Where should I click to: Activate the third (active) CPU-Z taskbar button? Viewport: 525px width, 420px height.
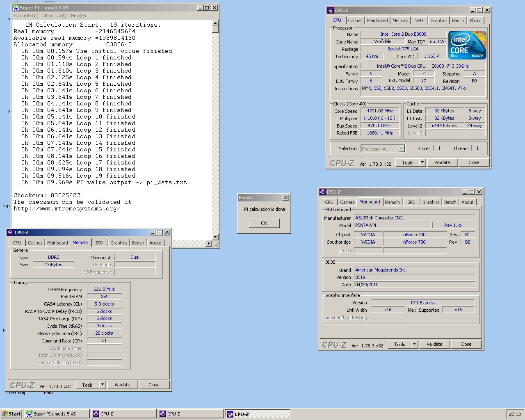click(x=258, y=414)
